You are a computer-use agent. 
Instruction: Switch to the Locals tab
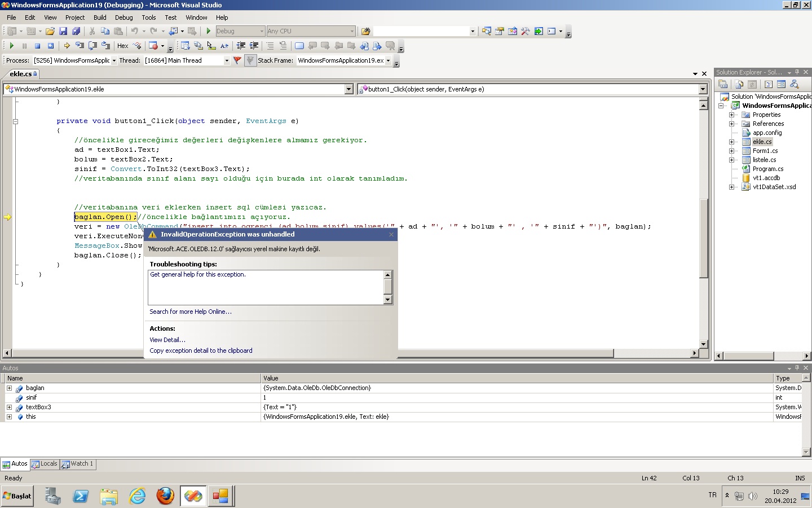(45, 464)
